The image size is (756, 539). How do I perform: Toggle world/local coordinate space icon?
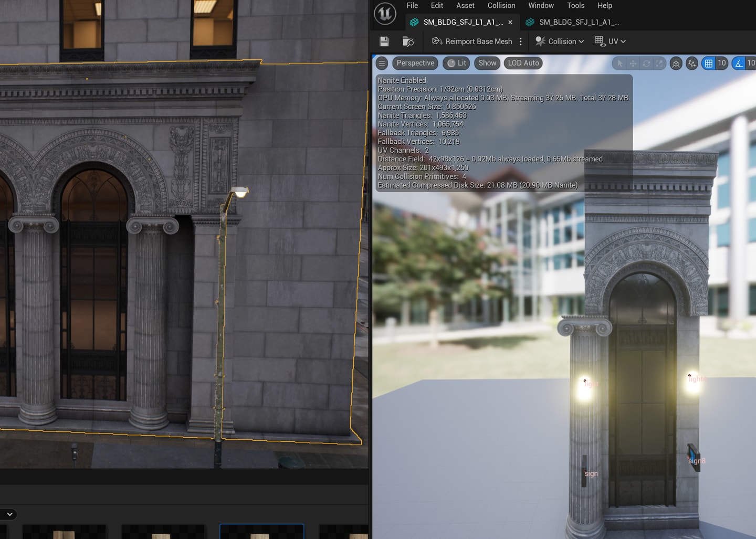coord(676,64)
